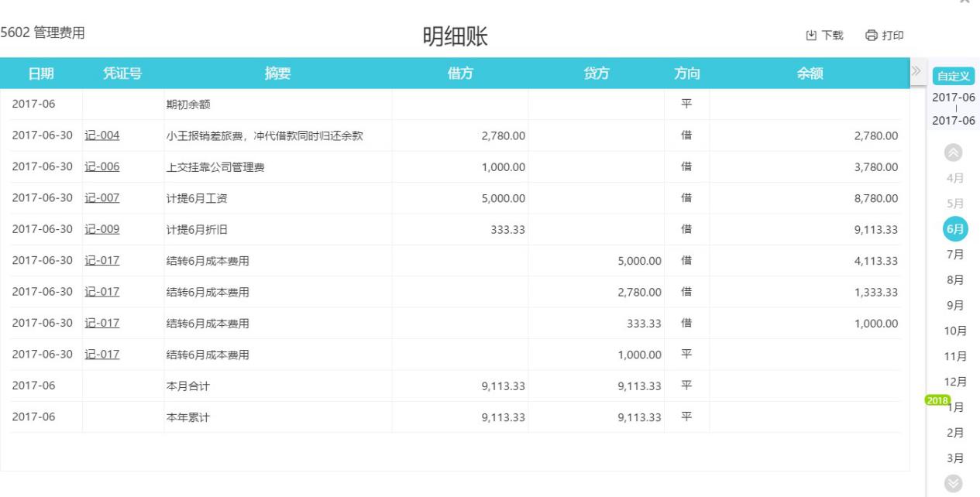Click the 摘要 column header
Viewport: 980px width, 497px height.
click(277, 74)
